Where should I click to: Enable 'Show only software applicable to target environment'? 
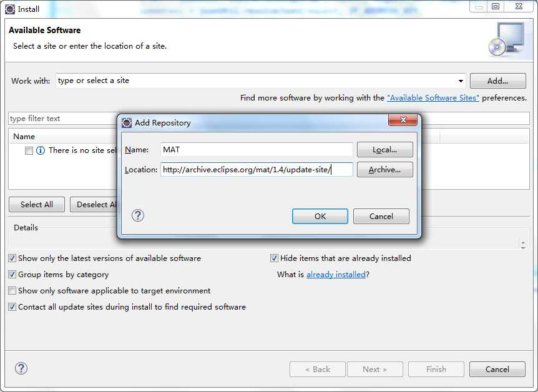(x=12, y=291)
